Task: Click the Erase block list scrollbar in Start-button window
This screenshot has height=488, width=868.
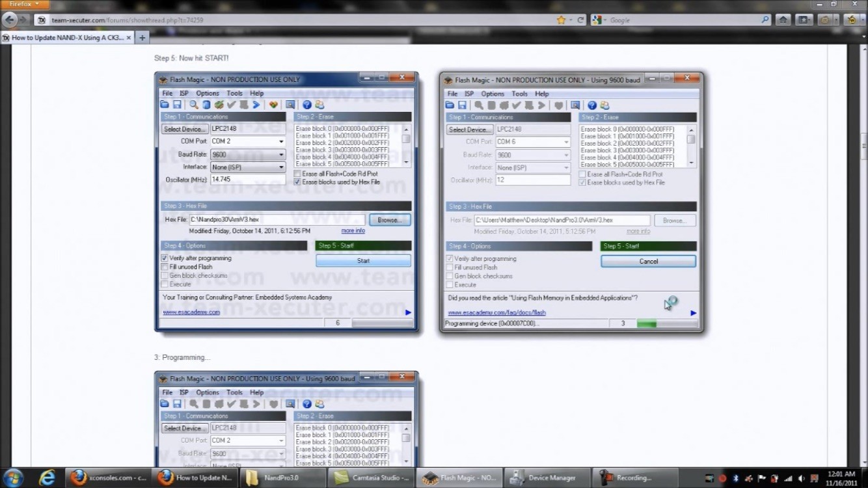Action: (406, 145)
